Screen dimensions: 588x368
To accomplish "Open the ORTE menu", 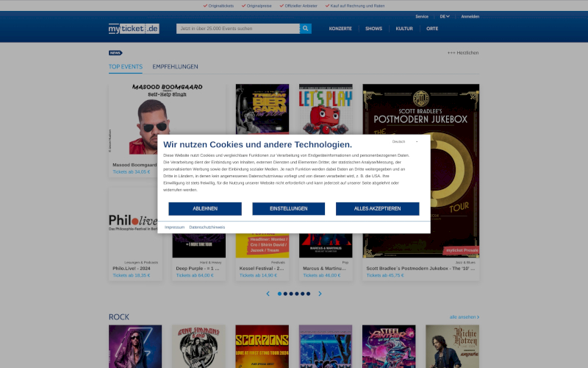I will tap(432, 29).
